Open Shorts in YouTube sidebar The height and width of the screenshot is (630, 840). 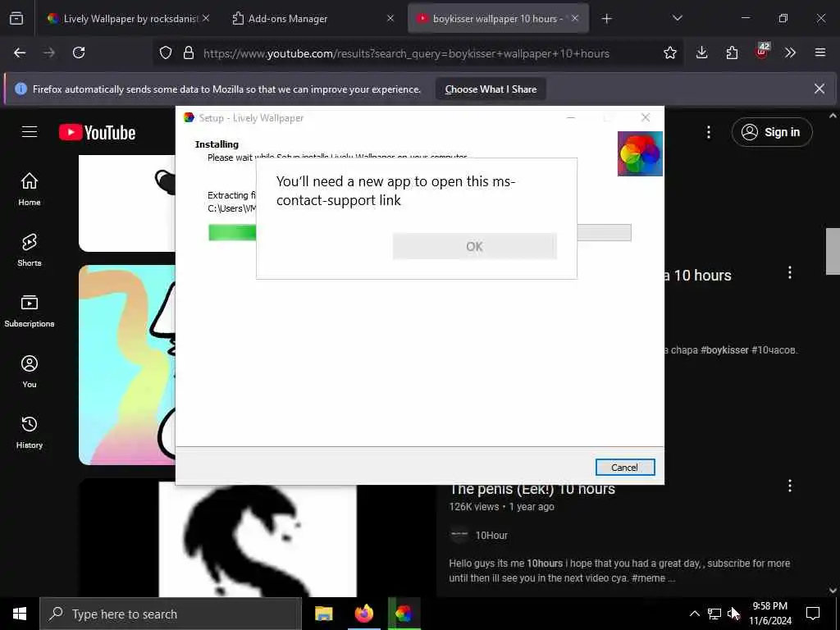tap(30, 249)
